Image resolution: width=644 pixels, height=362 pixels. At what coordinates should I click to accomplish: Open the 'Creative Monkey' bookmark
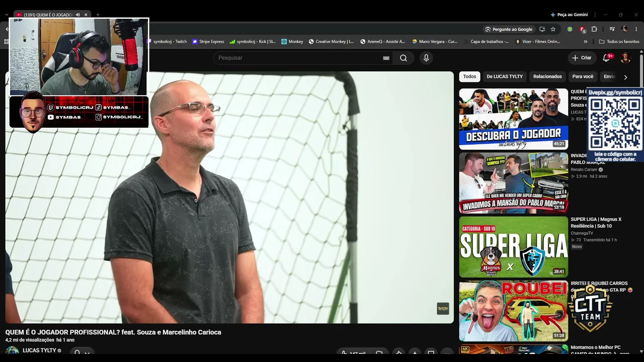click(x=331, y=42)
